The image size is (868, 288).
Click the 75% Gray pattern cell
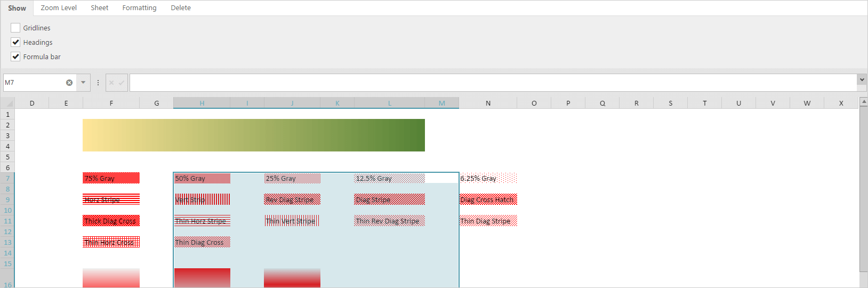coord(111,178)
